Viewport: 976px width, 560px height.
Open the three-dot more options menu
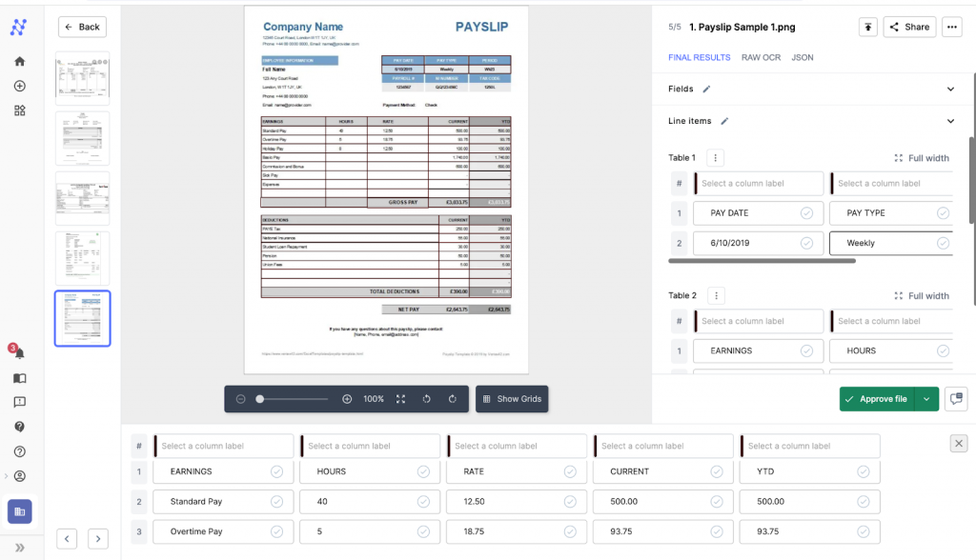click(x=950, y=27)
